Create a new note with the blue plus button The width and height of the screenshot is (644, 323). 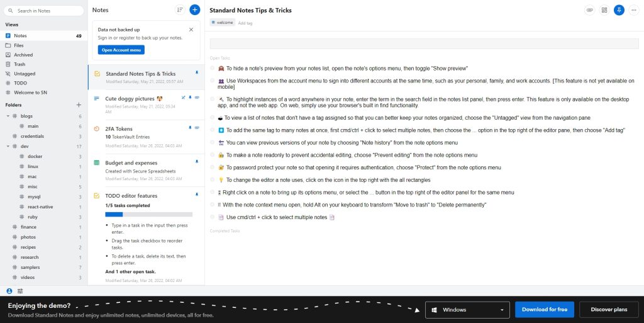coord(195,10)
